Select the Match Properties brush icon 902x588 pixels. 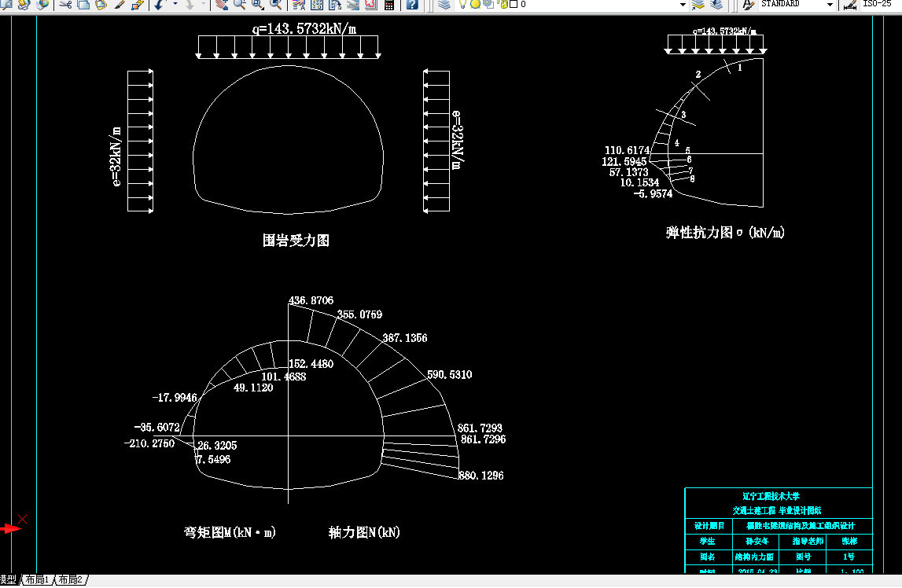(x=120, y=5)
